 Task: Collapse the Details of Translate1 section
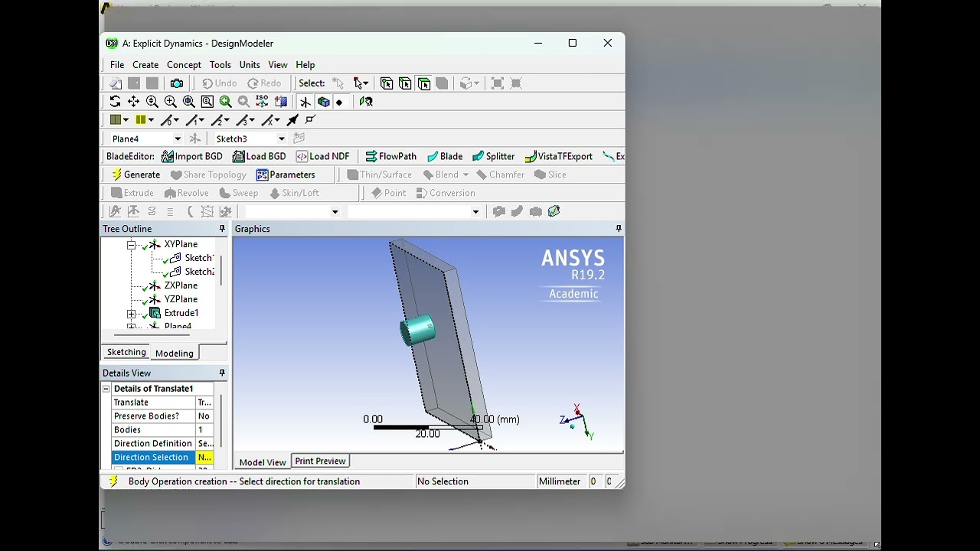tap(106, 389)
